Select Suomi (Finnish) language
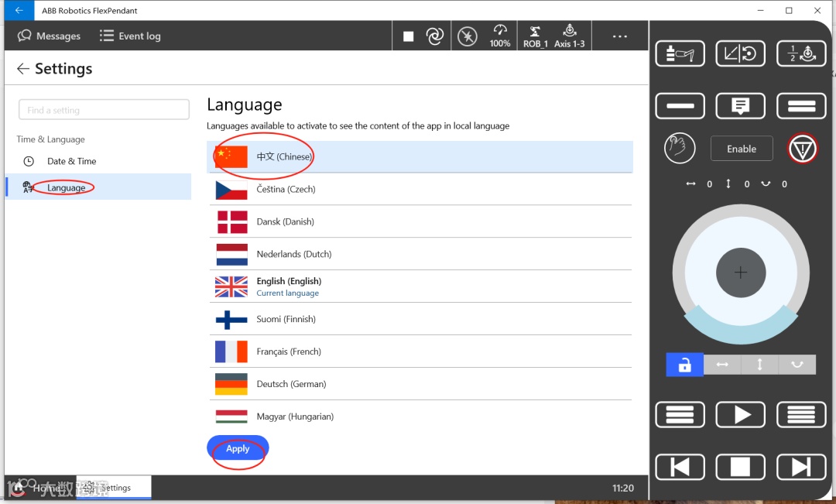836x504 pixels. pos(420,320)
